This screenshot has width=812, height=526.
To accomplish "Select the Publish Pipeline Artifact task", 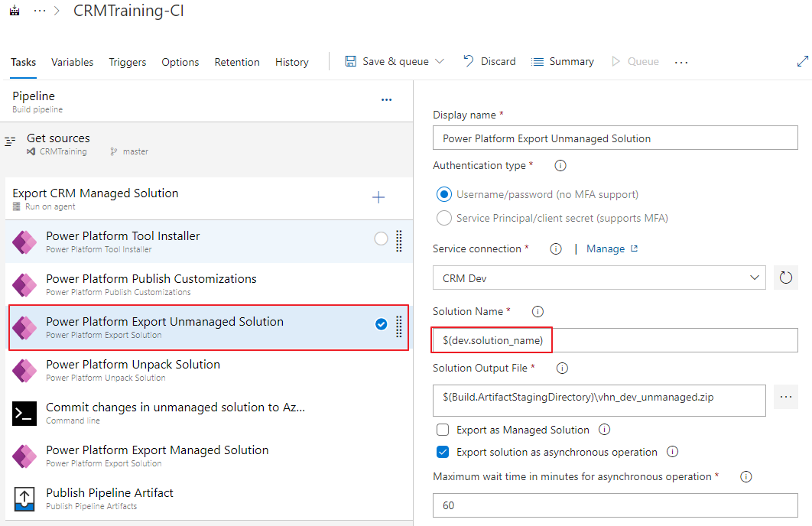I will point(209,498).
